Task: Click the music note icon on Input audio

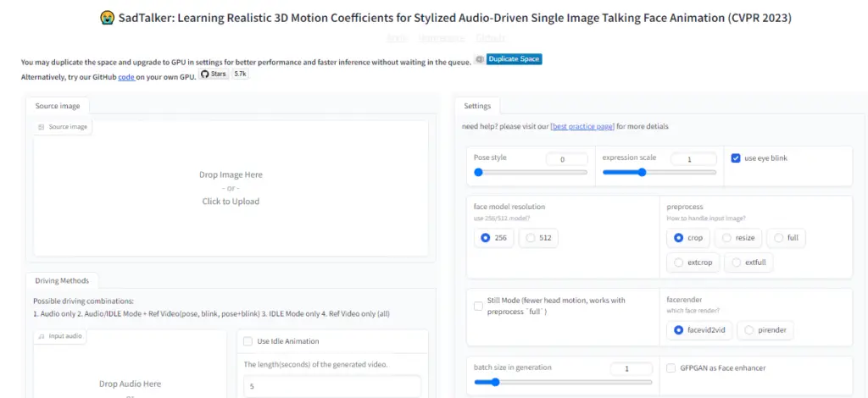Action: pyautogui.click(x=41, y=337)
